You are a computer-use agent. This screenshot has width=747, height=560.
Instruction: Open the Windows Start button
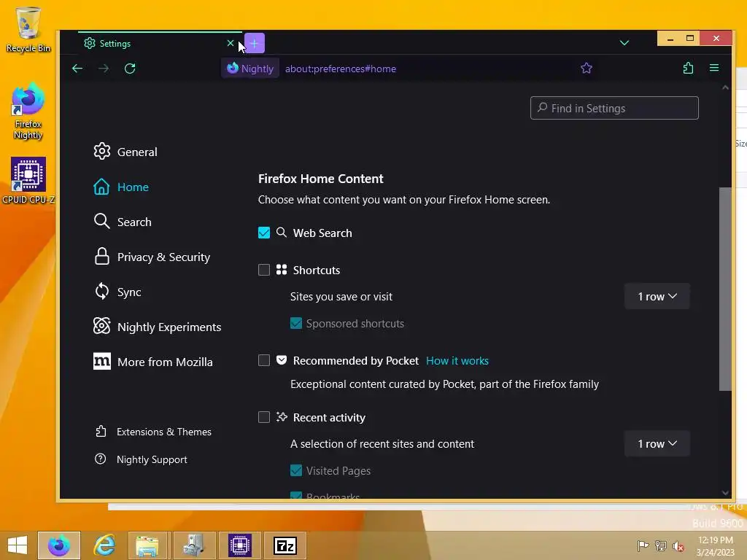click(x=18, y=545)
